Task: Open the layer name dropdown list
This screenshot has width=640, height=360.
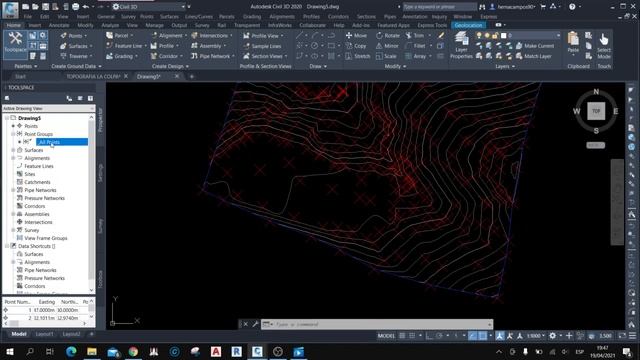Action: [534, 36]
